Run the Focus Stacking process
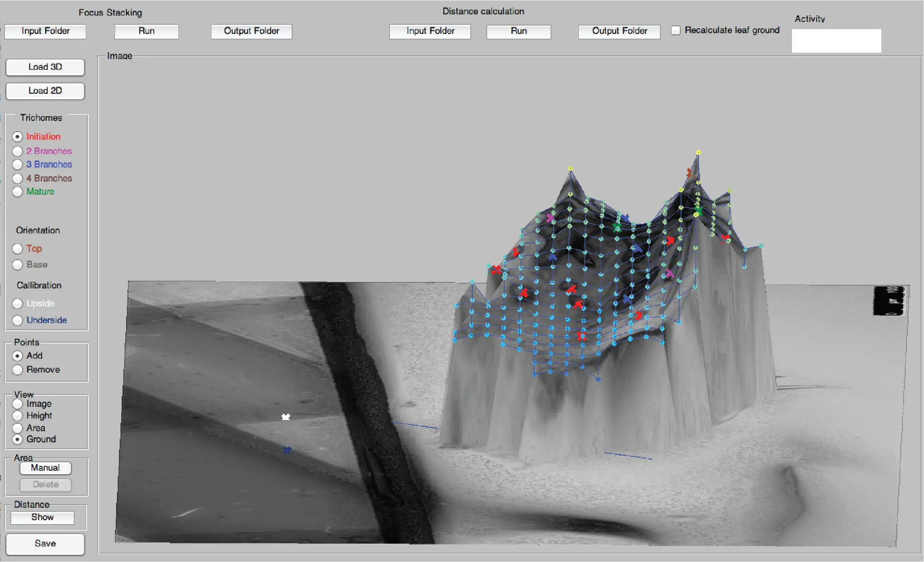Screen dimensions: 924x562 [x=146, y=31]
